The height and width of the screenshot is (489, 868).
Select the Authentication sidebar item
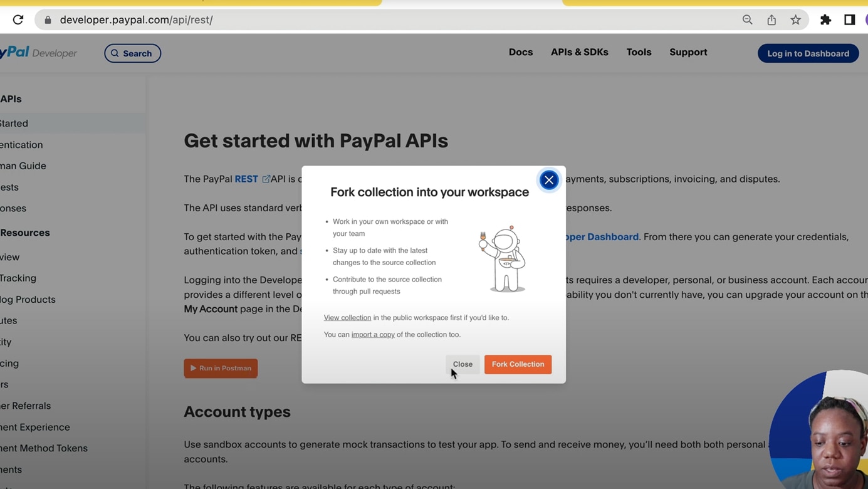point(21,145)
